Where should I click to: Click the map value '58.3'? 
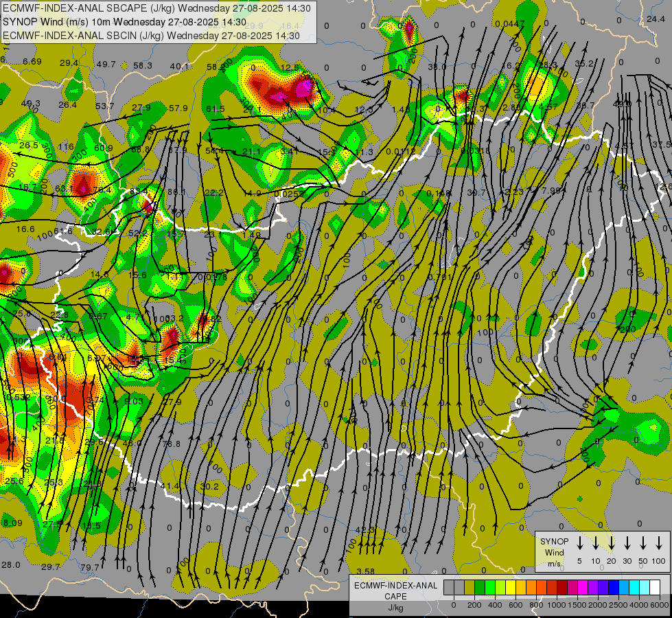click(143, 66)
